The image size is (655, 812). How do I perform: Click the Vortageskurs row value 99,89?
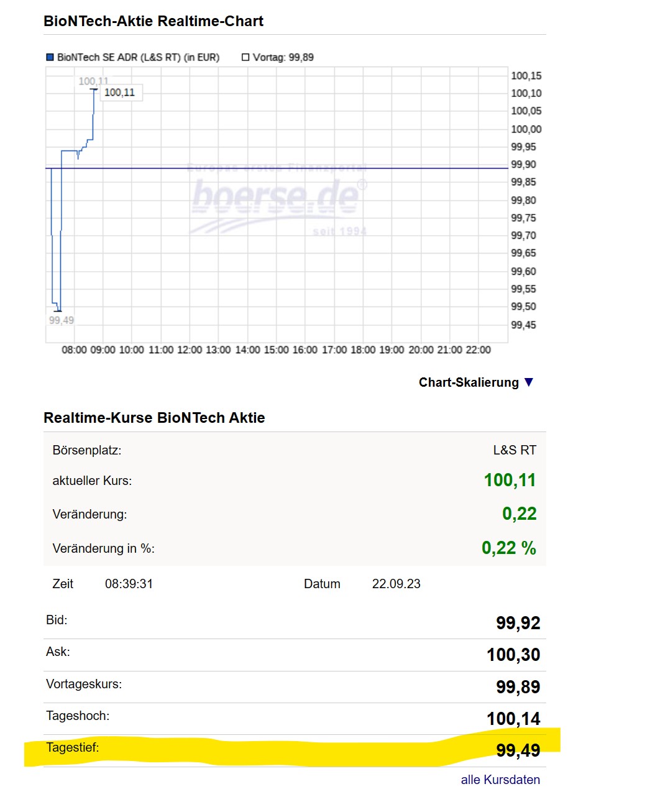[518, 687]
